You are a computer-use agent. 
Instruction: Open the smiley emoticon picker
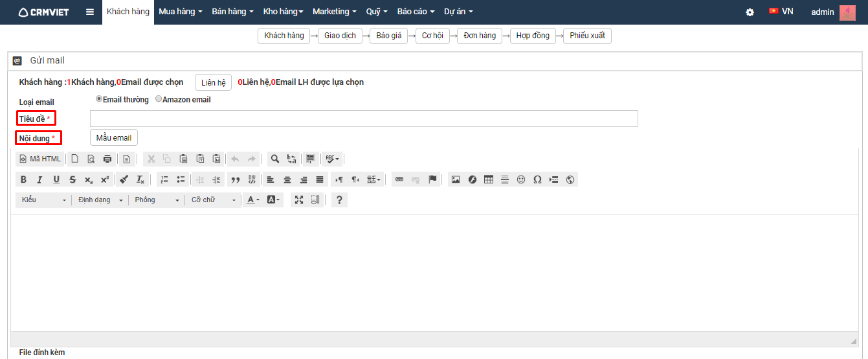tap(521, 179)
